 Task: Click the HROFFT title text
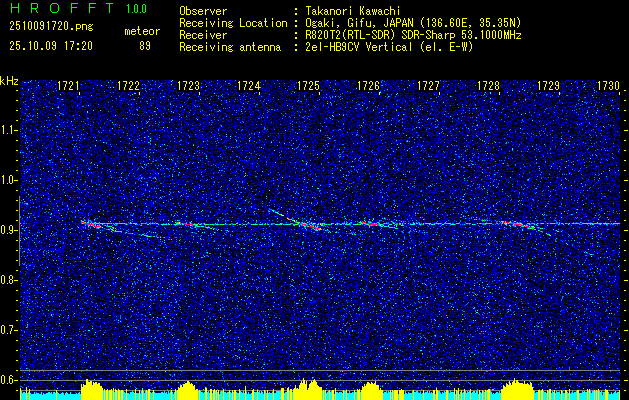61,9
